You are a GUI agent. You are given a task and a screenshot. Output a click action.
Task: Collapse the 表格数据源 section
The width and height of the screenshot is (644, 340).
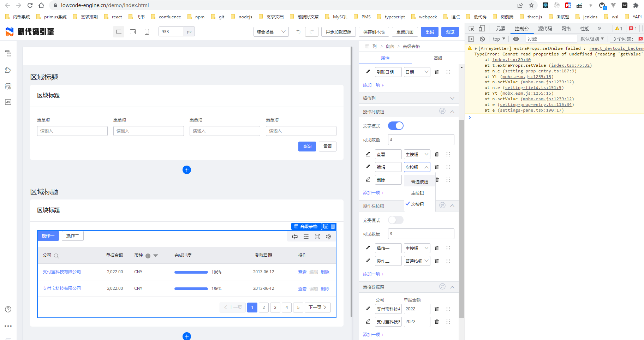452,287
